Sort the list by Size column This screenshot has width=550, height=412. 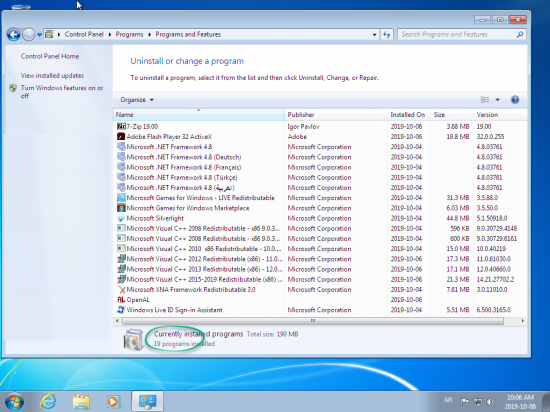452,115
